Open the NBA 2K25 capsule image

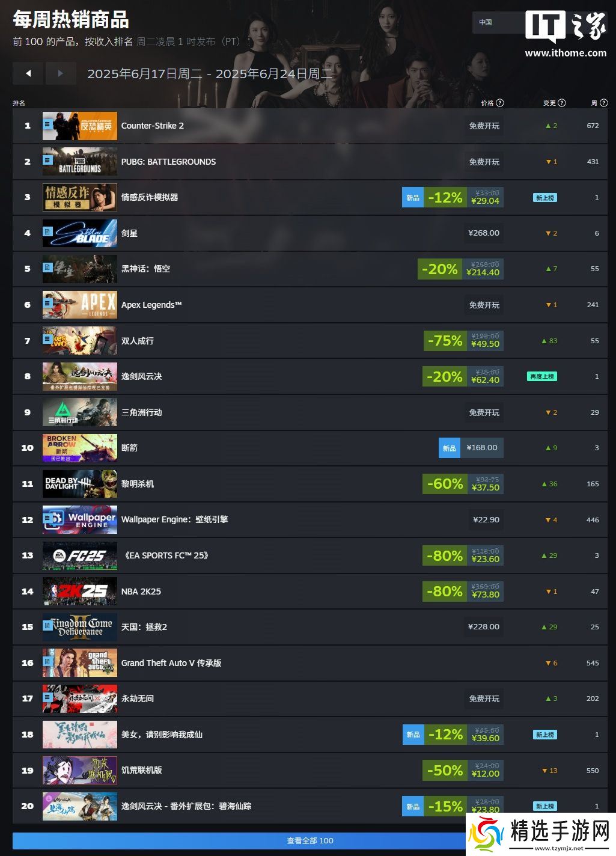[x=80, y=591]
